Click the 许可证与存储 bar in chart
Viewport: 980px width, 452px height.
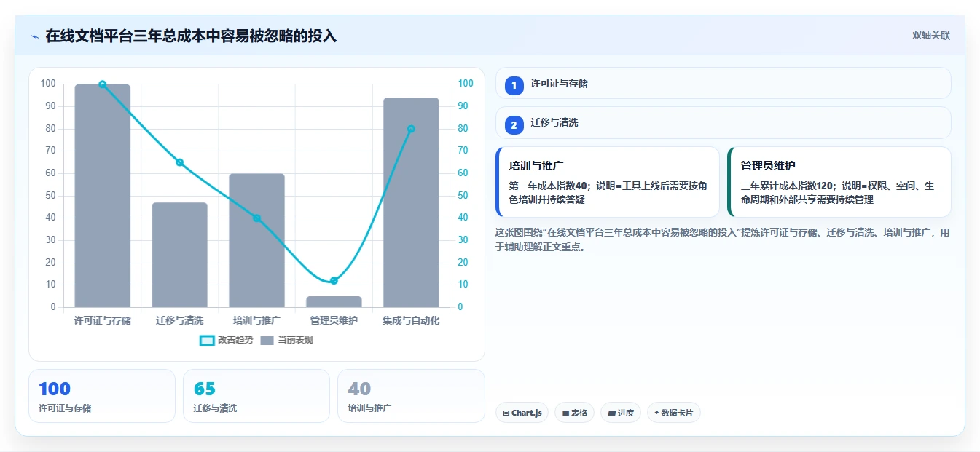click(103, 196)
